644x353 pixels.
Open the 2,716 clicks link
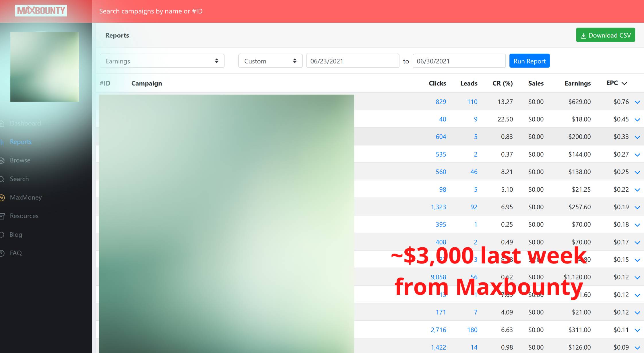pyautogui.click(x=439, y=330)
